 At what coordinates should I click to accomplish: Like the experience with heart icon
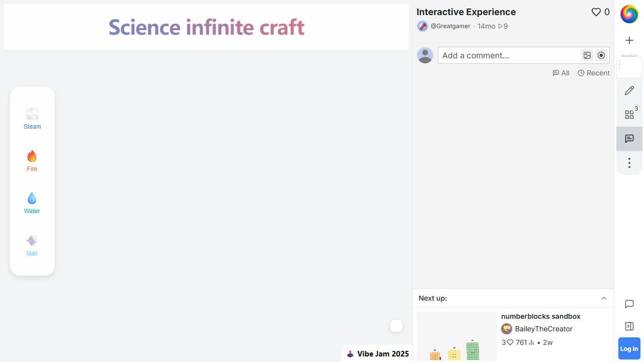pos(596,12)
